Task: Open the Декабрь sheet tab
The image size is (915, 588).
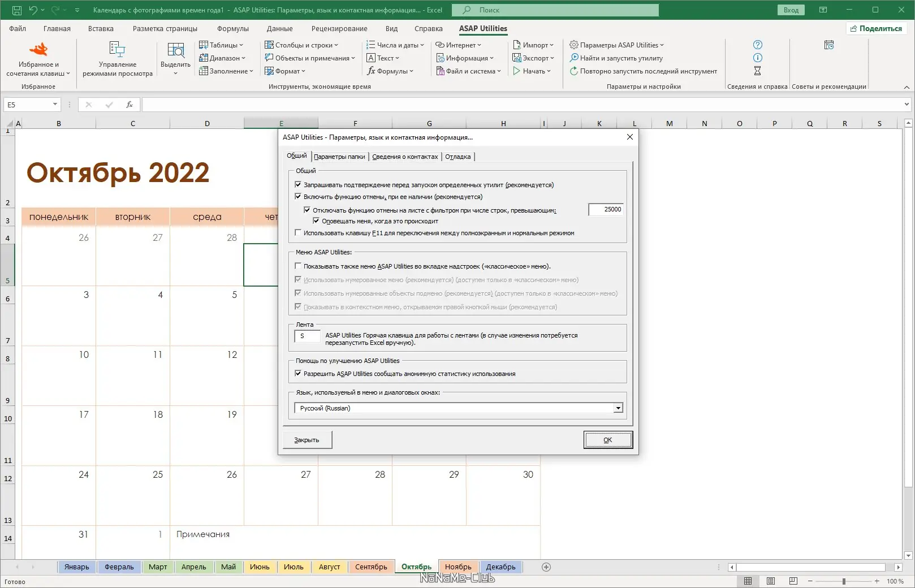Action: (x=501, y=567)
